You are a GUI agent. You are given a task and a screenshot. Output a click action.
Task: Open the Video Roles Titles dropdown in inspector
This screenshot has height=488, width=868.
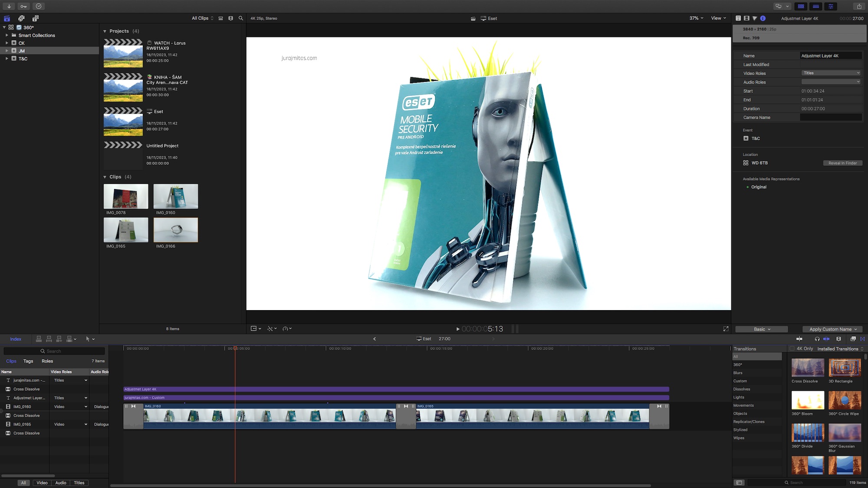coord(831,73)
